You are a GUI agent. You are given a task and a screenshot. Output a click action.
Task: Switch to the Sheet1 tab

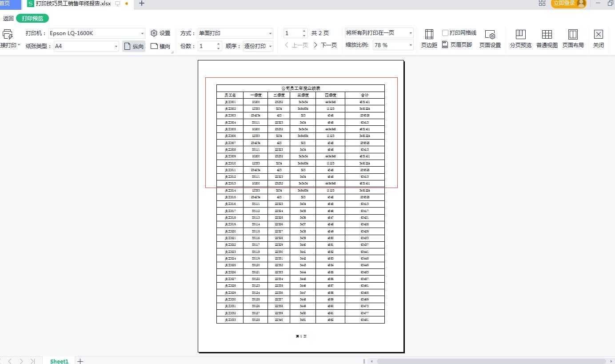point(58,361)
